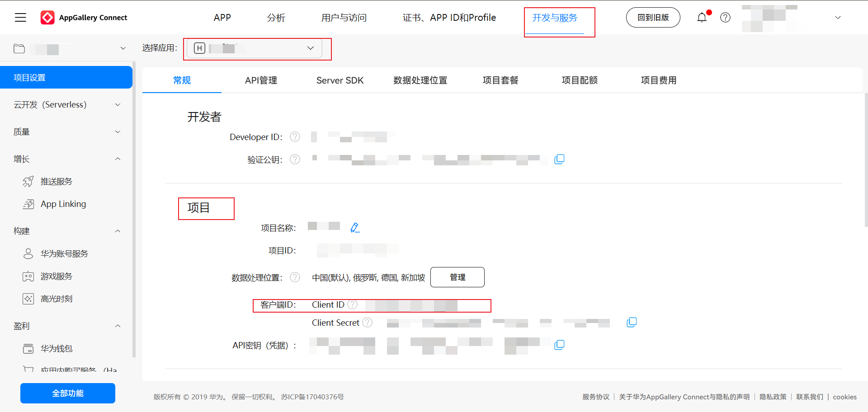
Task: Open the 联系我们 footer link
Action: [810, 397]
